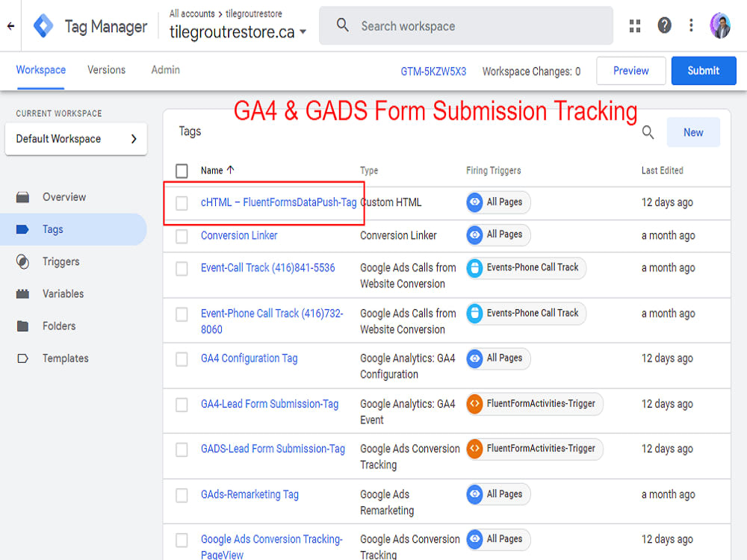This screenshot has width=747, height=560.
Task: Click the Templates sidebar icon
Action: click(22, 358)
